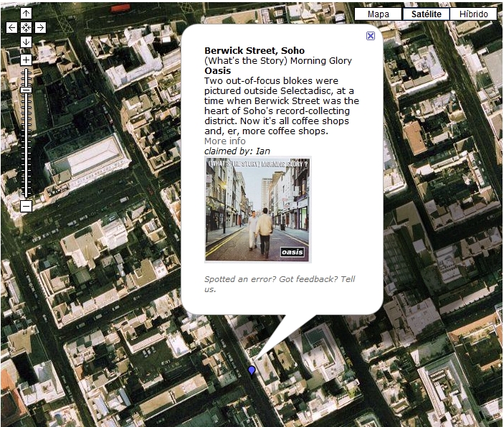Click the zoom slider handle
This screenshot has width=504, height=427.
[x=26, y=90]
